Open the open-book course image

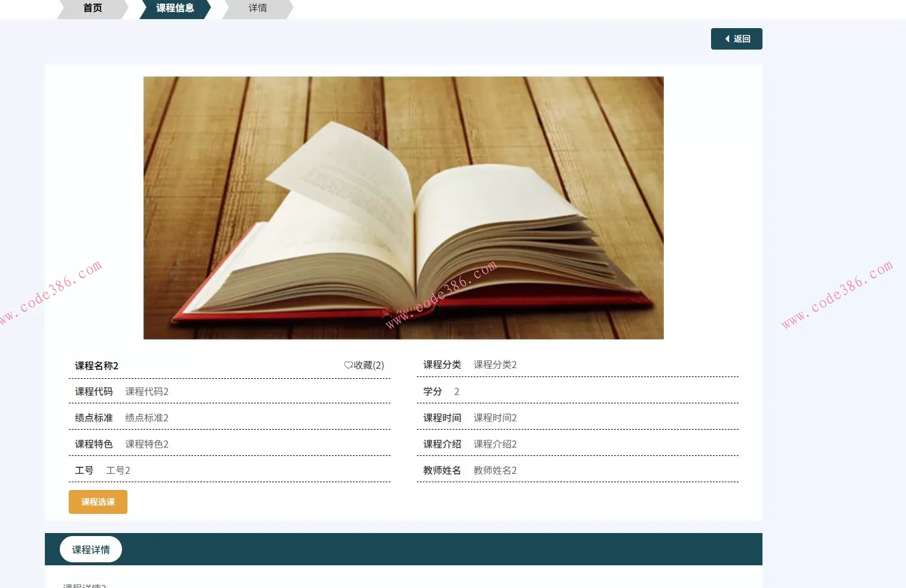click(x=404, y=208)
